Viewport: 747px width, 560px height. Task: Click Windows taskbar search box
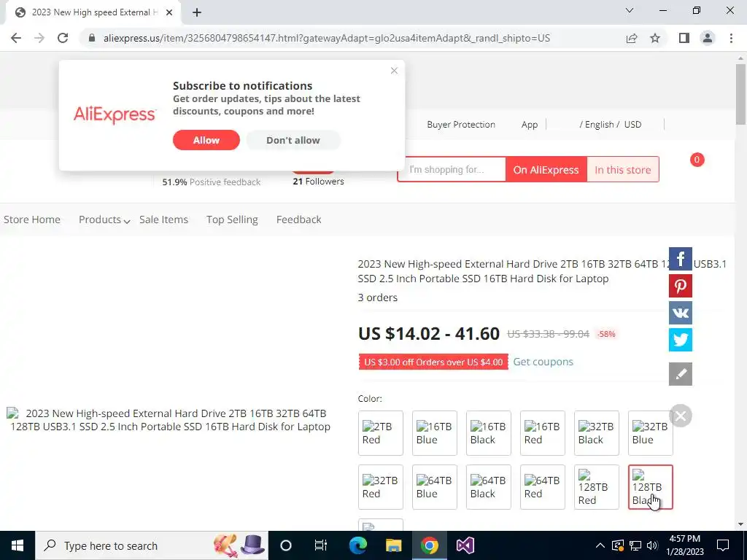coord(152,545)
